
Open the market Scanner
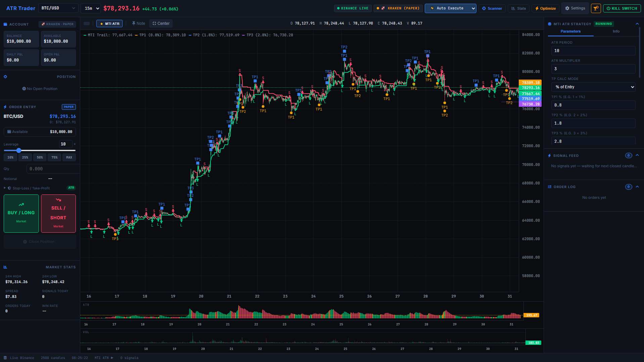[492, 8]
